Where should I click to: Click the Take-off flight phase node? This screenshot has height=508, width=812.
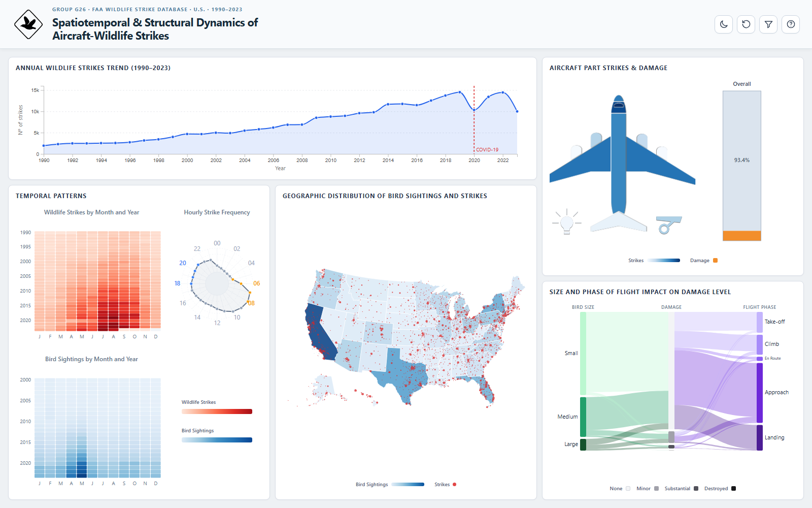click(760, 322)
